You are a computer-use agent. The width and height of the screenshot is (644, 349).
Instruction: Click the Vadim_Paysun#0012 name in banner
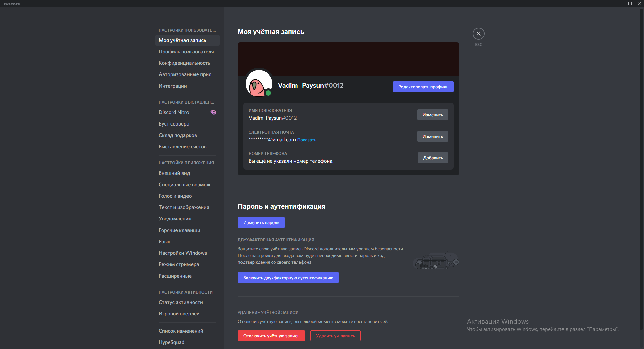tap(311, 85)
